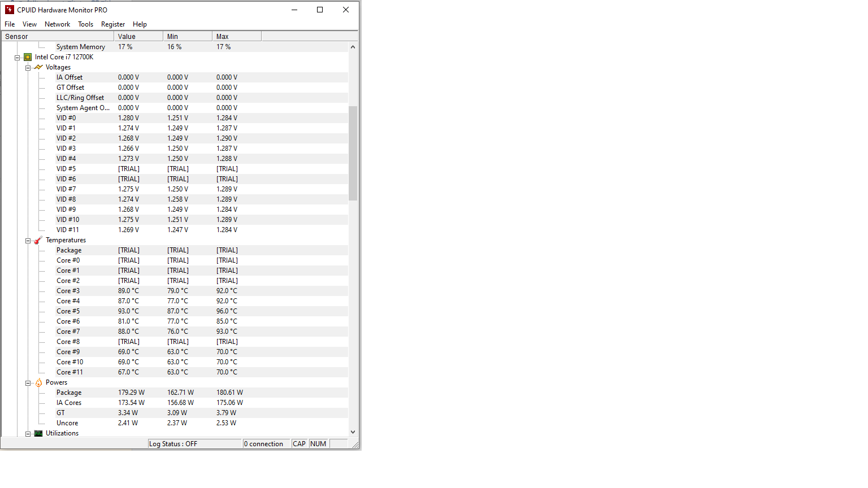Open the View menu
The image size is (868, 488).
29,24
